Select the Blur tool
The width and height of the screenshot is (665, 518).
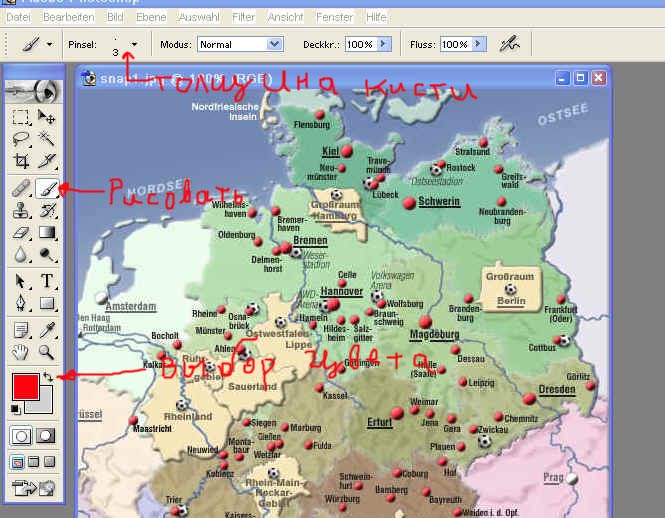[20, 255]
